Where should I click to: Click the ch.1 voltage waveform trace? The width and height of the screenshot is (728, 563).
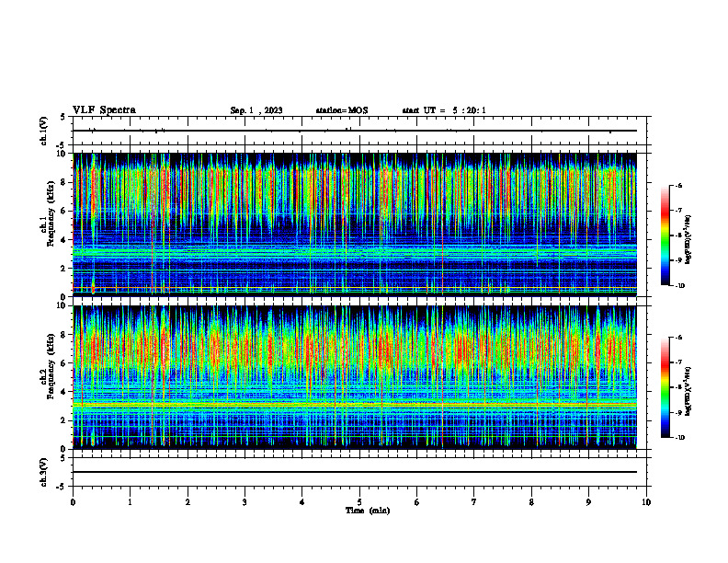pyautogui.click(x=355, y=131)
